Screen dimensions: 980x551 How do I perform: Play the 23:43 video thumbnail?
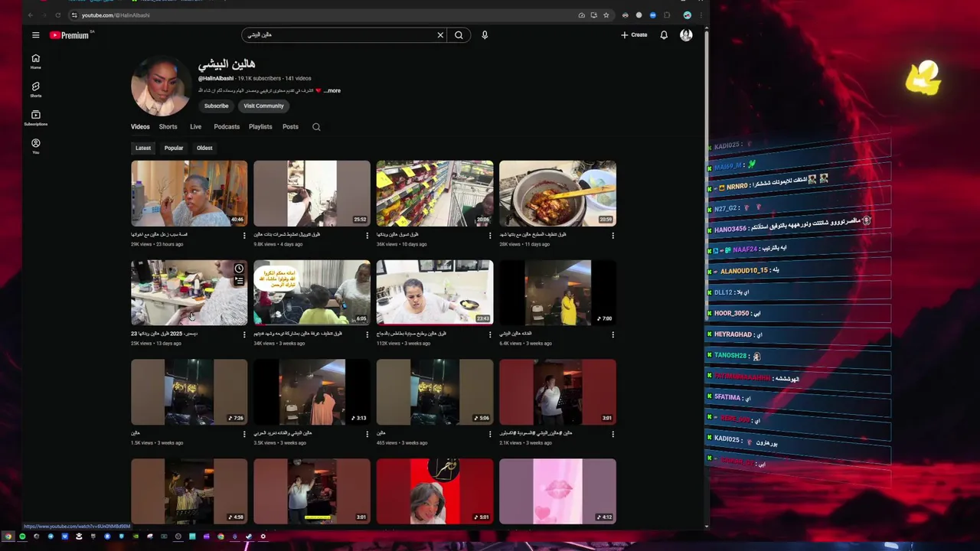[x=435, y=293]
